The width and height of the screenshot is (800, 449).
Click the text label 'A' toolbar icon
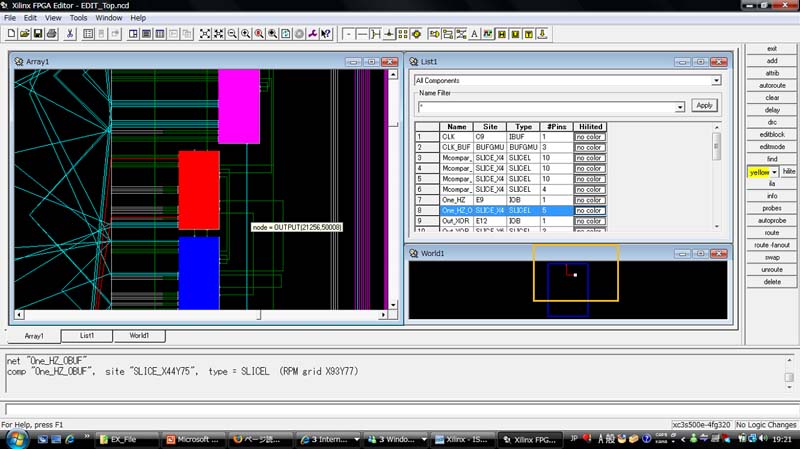[x=474, y=34]
